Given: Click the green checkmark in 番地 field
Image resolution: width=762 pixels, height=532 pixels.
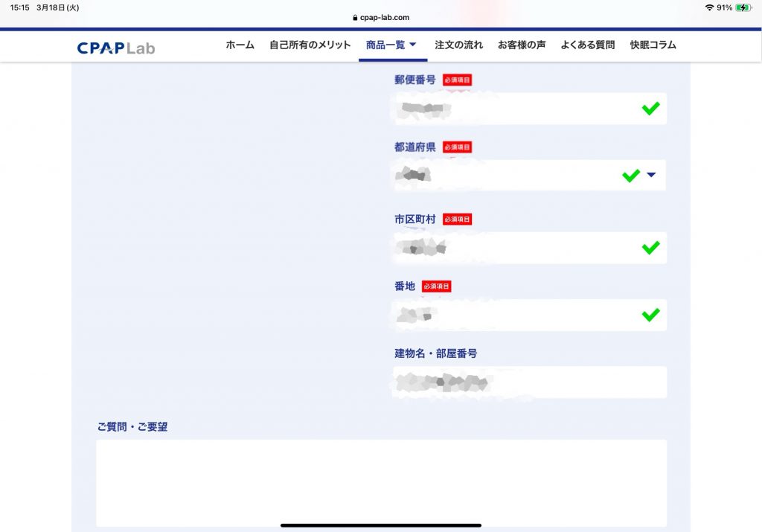Looking at the screenshot, I should 650,315.
